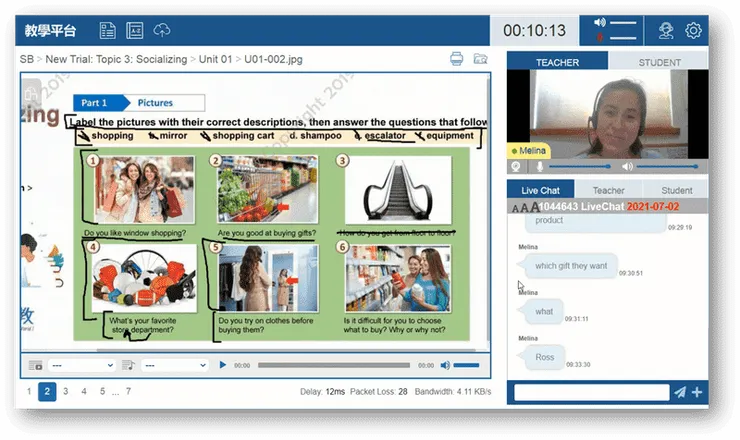Open the support agent headset icon
Screen dimensions: 740x440
[x=666, y=31]
